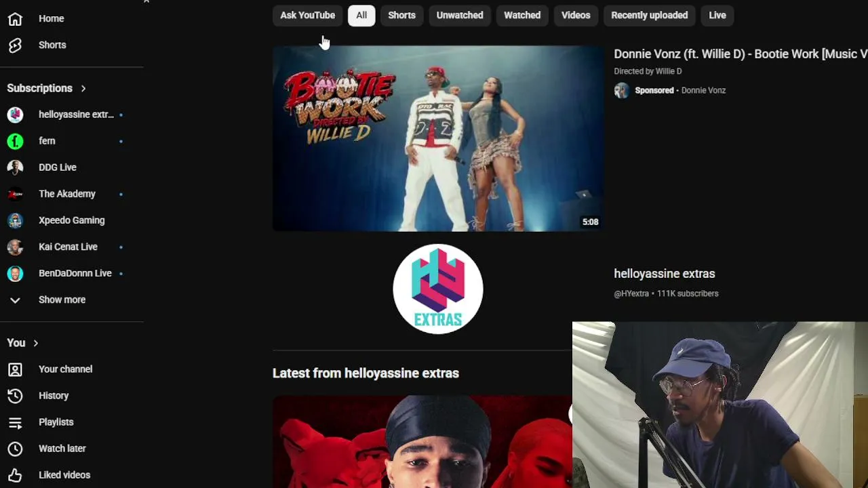Click the Donnie Vonz channel name
The height and width of the screenshot is (488, 868).
[703, 90]
